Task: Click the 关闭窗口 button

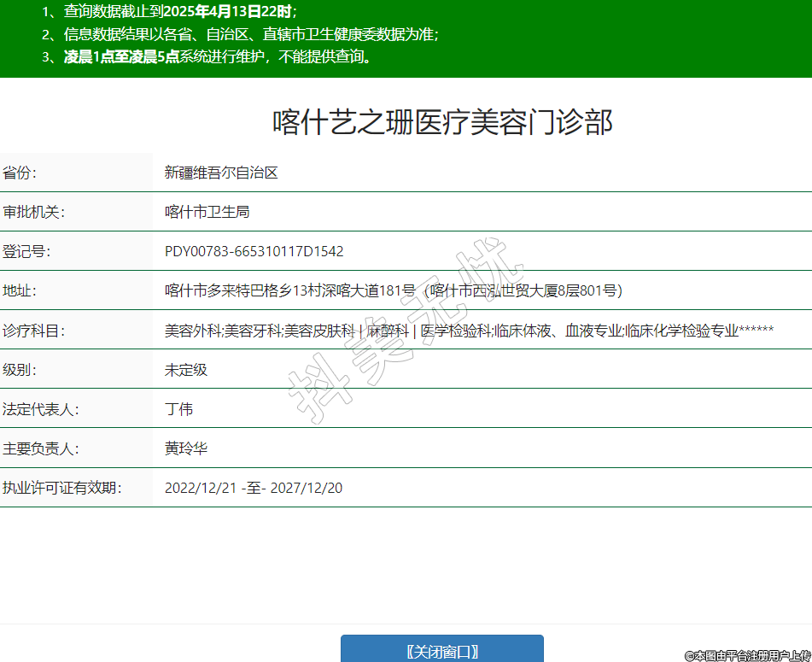Action: [441, 651]
